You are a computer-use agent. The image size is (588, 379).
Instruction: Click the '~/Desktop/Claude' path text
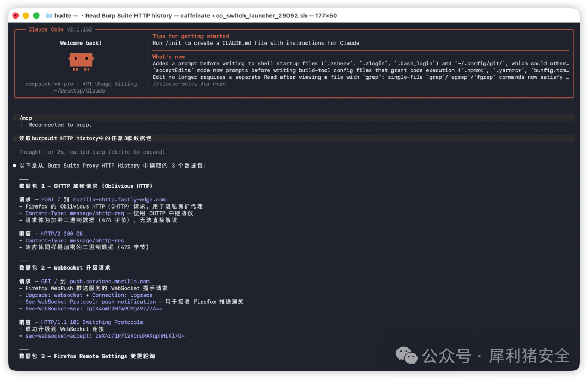79,91
